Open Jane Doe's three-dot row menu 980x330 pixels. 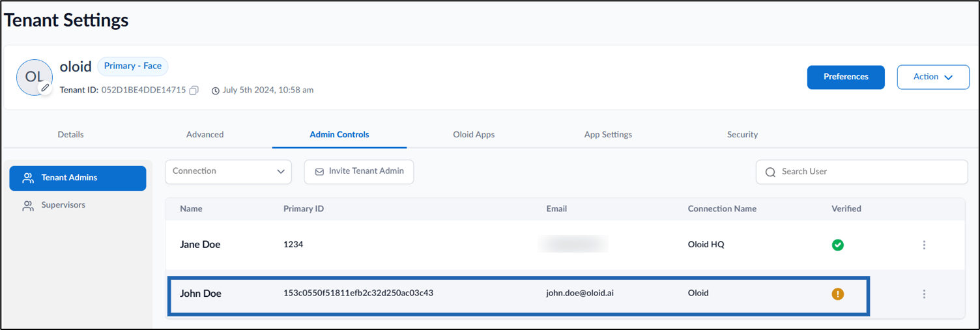924,245
